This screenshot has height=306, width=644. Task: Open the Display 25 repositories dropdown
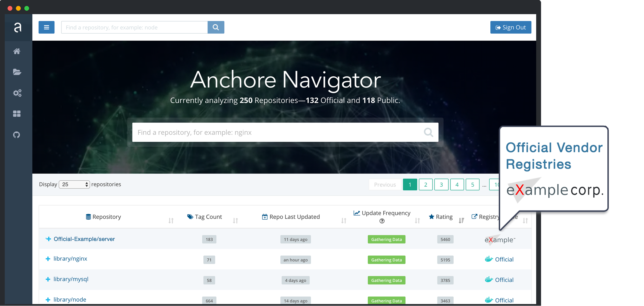(74, 184)
